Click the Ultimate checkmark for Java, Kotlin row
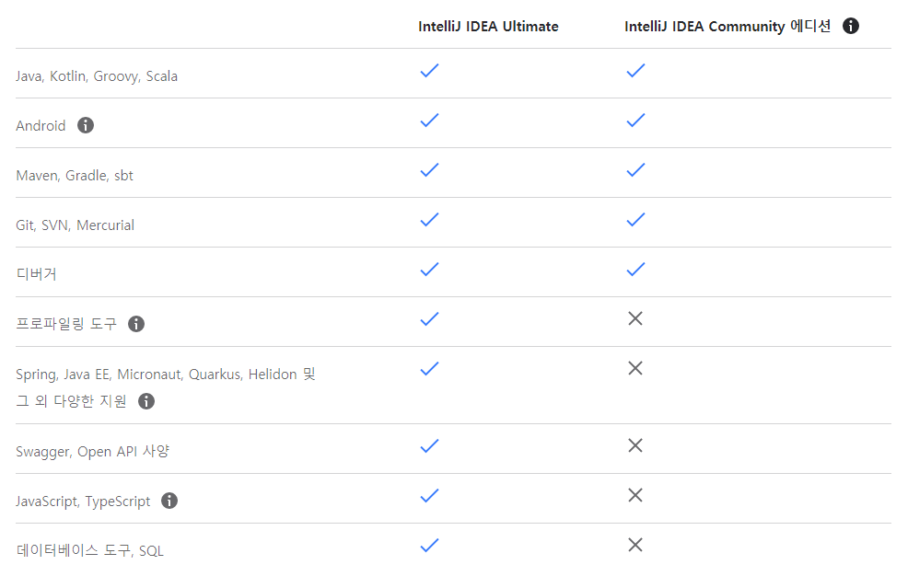Viewport: 908px width, 588px height. (429, 71)
